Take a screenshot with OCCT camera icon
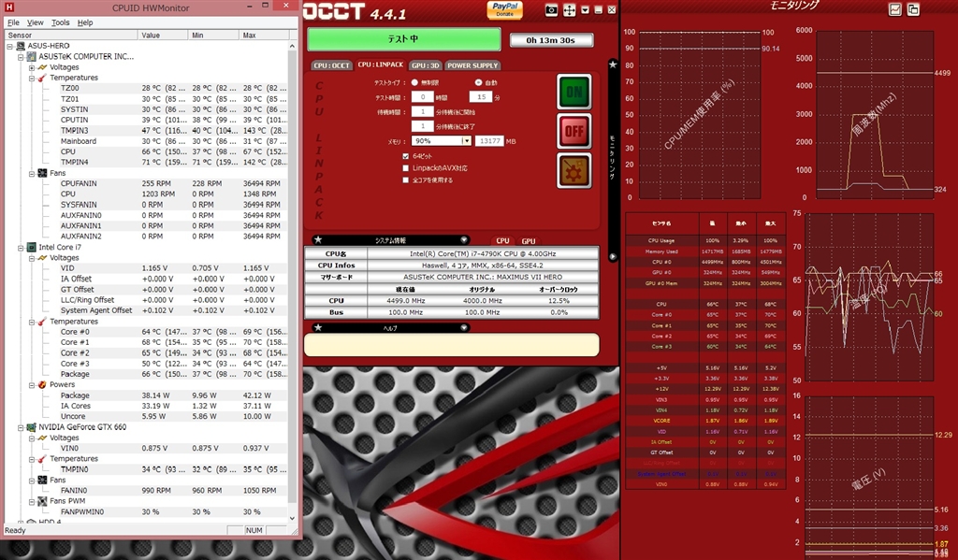The width and height of the screenshot is (958, 560). pos(551,9)
